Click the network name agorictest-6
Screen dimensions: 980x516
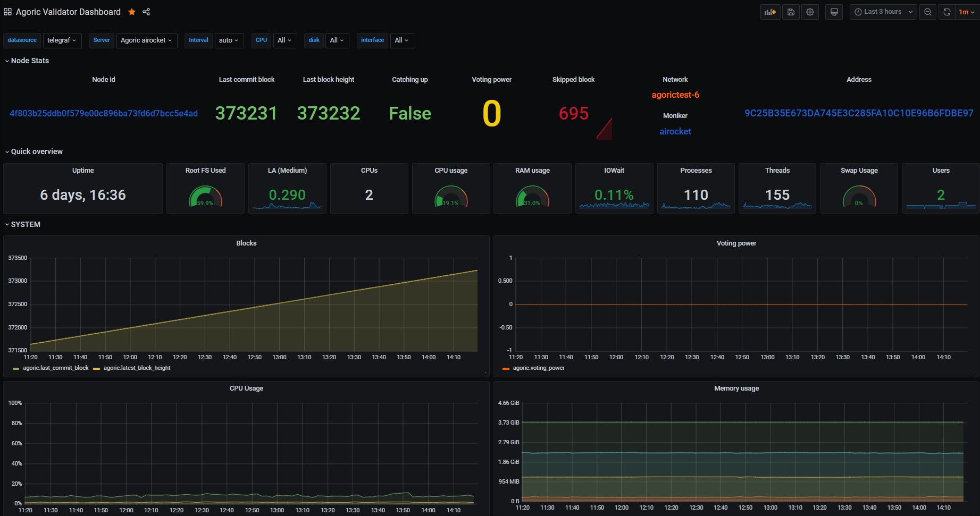point(675,95)
